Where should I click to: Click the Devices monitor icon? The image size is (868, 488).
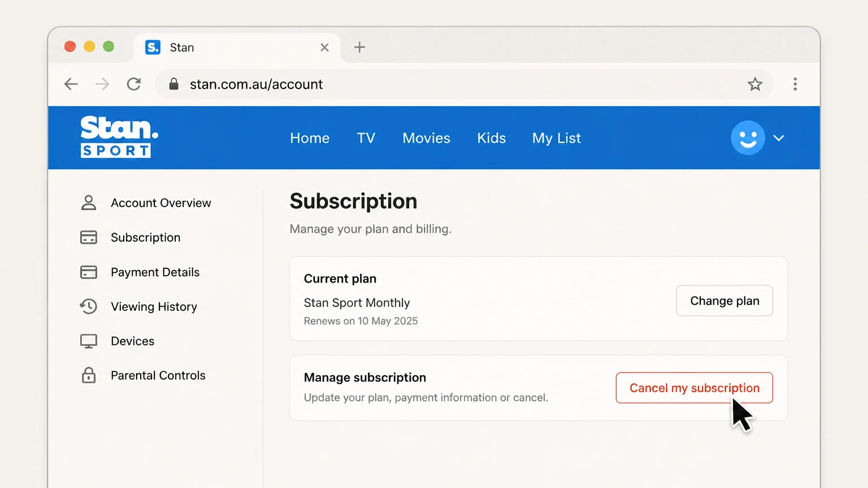(89, 341)
